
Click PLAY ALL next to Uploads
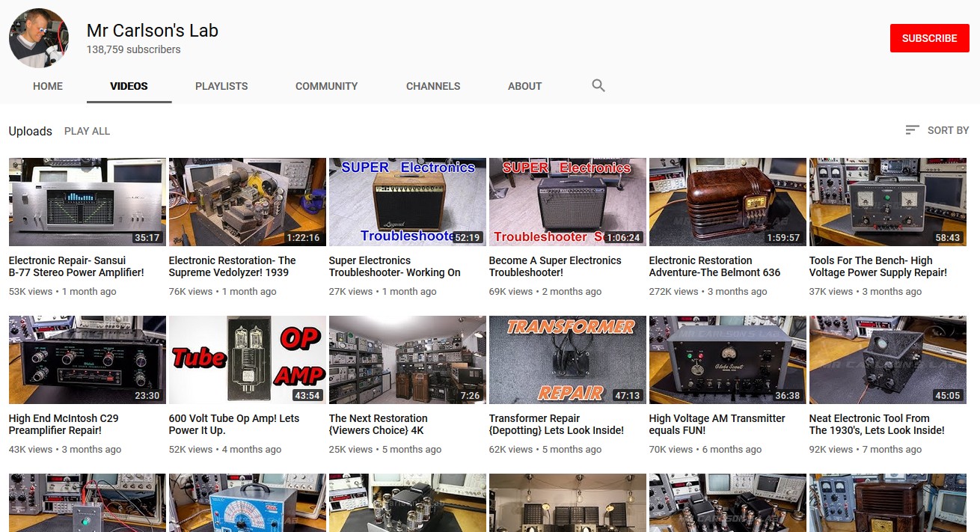tap(87, 131)
